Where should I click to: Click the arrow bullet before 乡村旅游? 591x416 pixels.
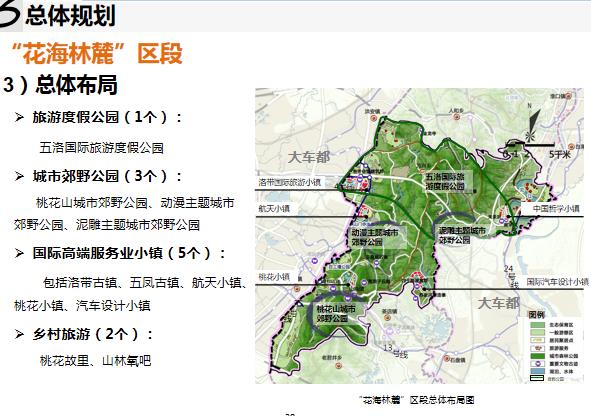tap(19, 334)
